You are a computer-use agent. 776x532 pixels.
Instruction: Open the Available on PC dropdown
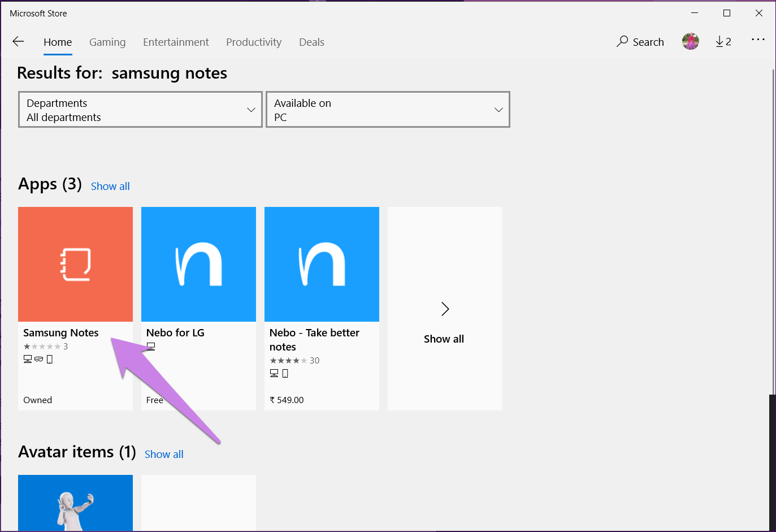[x=387, y=109]
